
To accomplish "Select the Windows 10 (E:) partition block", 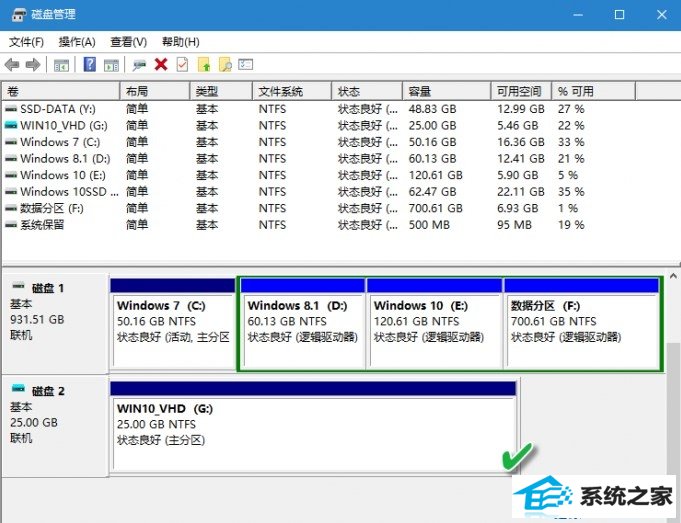I will click(435, 324).
